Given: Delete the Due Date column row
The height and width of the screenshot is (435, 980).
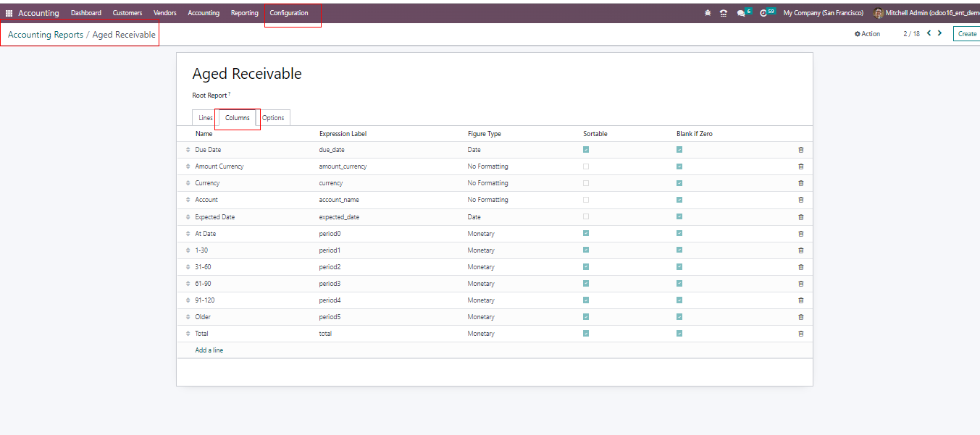Looking at the screenshot, I should tap(800, 150).
